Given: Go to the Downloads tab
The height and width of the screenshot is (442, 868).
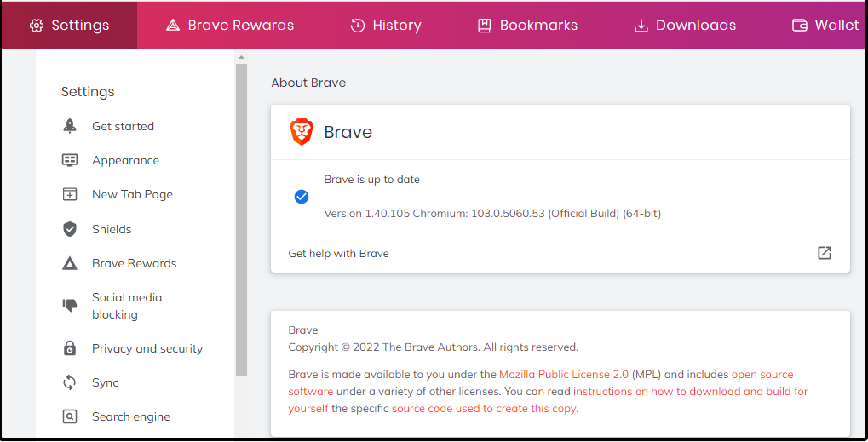Looking at the screenshot, I should (x=685, y=25).
